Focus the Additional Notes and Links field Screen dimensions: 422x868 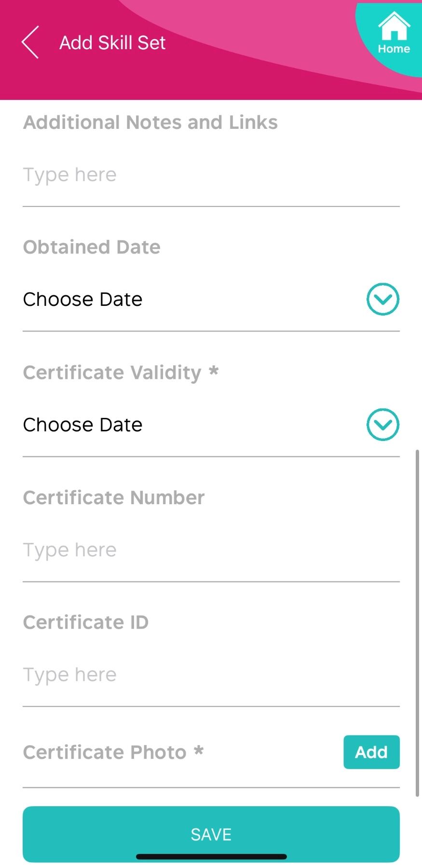[211, 175]
